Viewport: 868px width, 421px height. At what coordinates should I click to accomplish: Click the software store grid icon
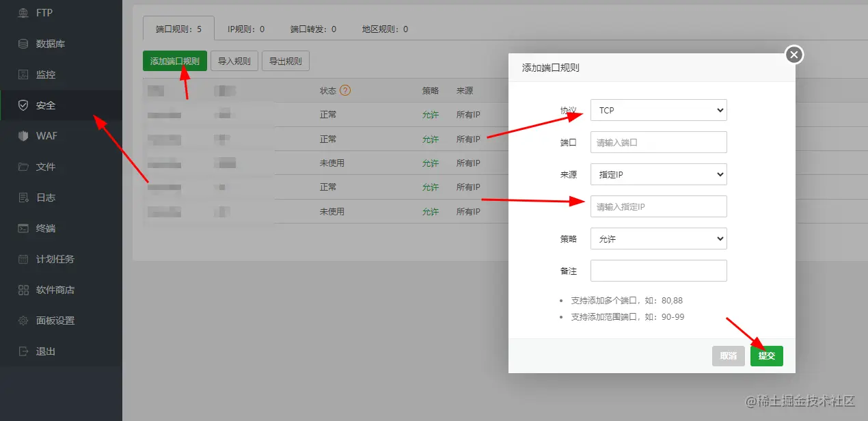(23, 290)
